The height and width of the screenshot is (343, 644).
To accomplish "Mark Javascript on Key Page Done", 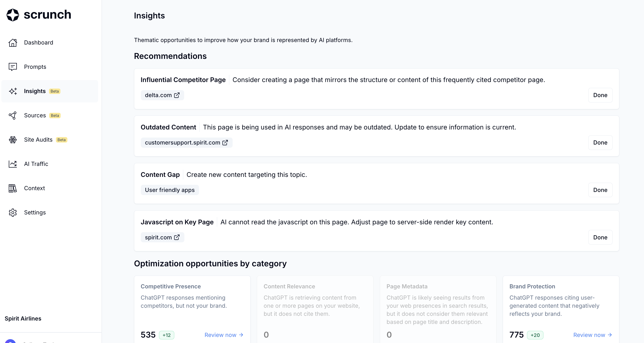I will pyautogui.click(x=600, y=237).
